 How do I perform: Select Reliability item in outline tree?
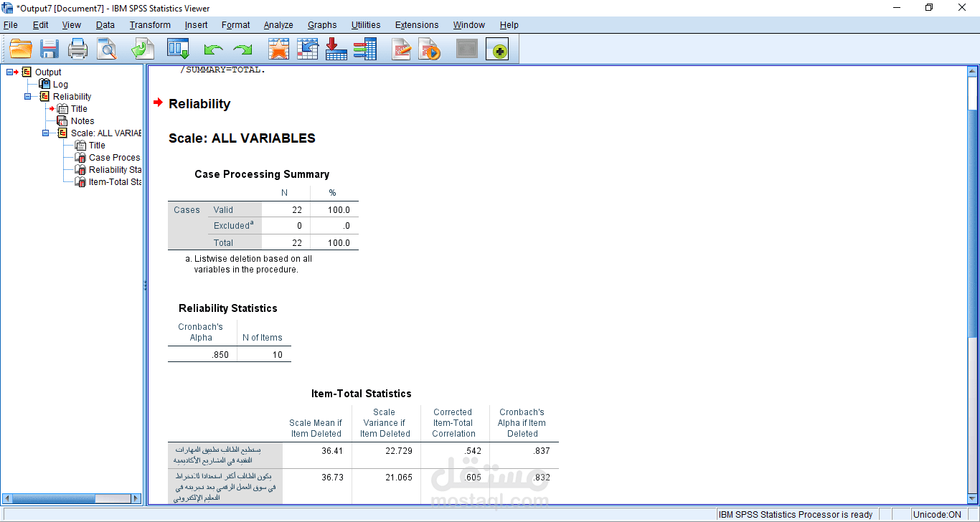click(x=72, y=96)
